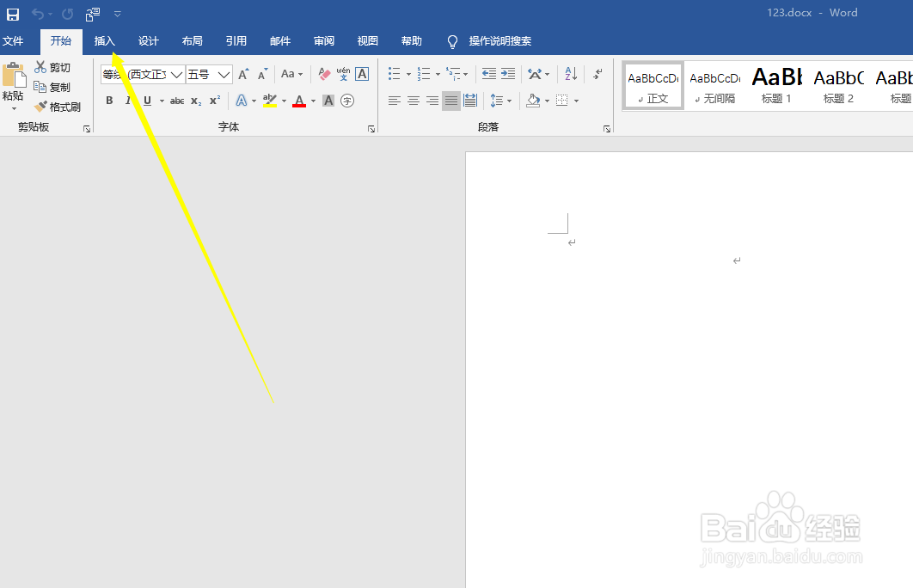Image resolution: width=913 pixels, height=588 pixels.
Task: Align text left
Action: click(395, 101)
